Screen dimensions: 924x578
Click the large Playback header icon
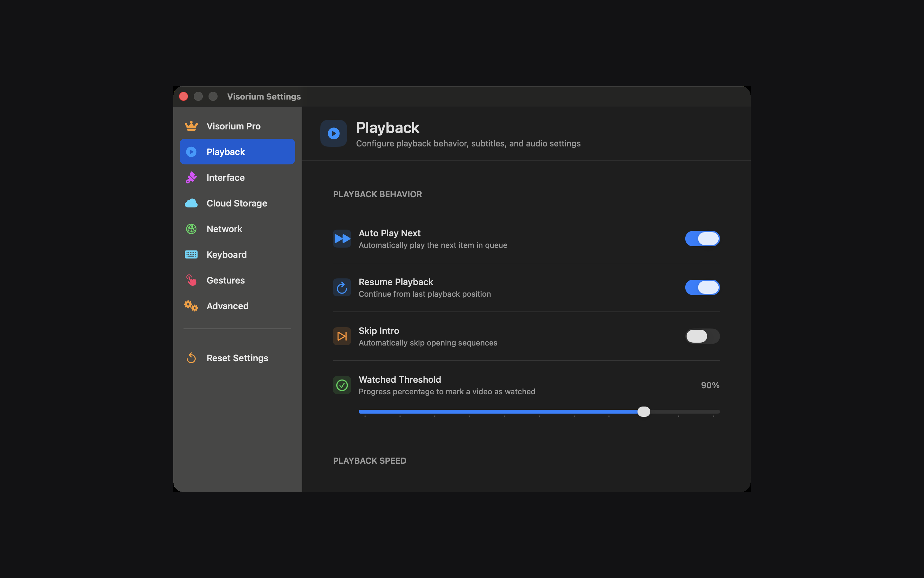click(334, 133)
